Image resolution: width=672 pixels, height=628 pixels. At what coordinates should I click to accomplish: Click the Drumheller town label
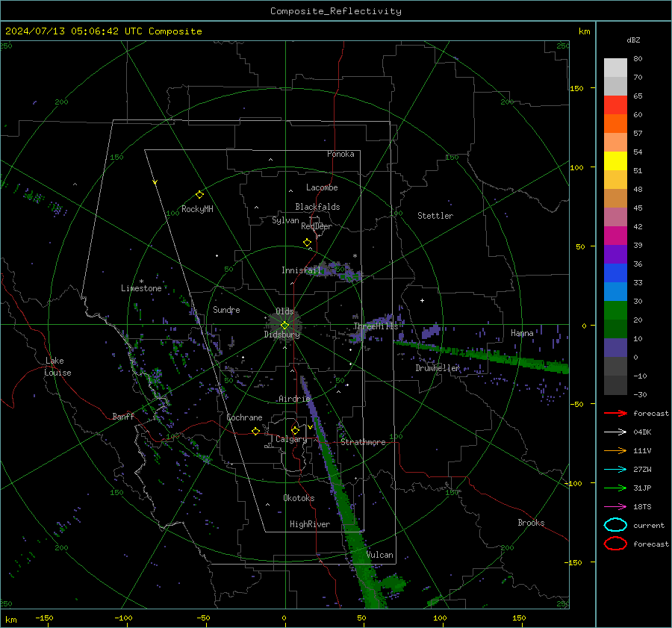438,368
